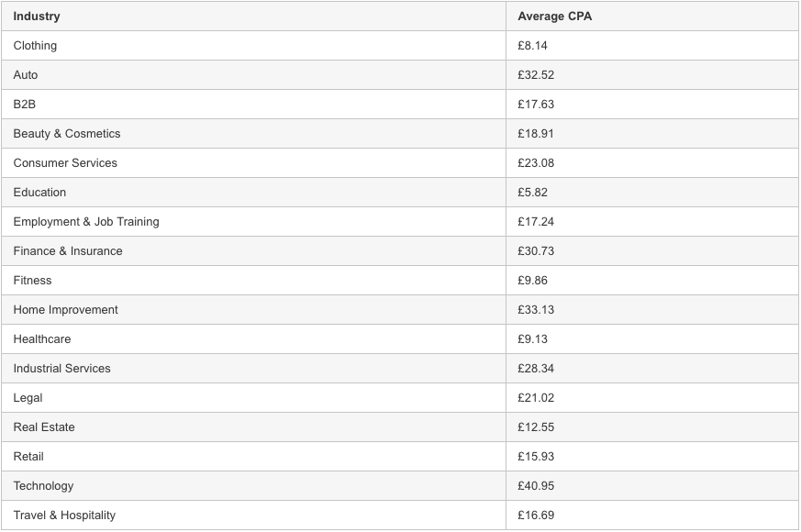Viewport: 801px width, 532px height.
Task: Select the Clothing industry cell
Action: pyautogui.click(x=35, y=46)
